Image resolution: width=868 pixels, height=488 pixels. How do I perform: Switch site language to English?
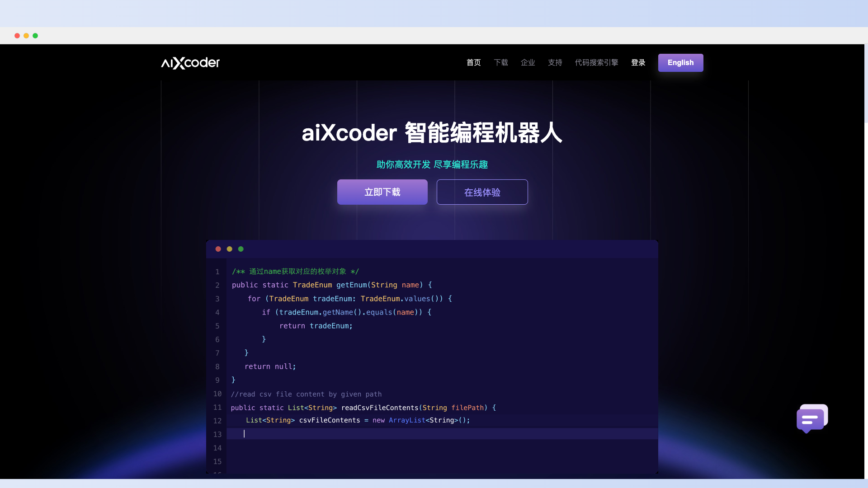(x=680, y=62)
